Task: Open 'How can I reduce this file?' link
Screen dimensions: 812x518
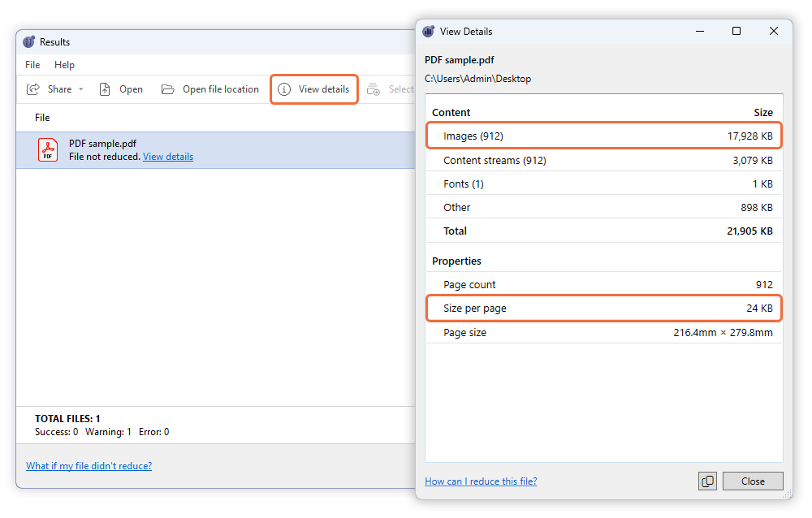Action: pyautogui.click(x=481, y=481)
